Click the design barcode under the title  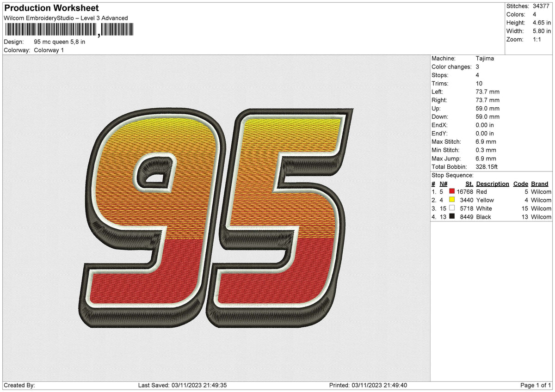point(69,30)
